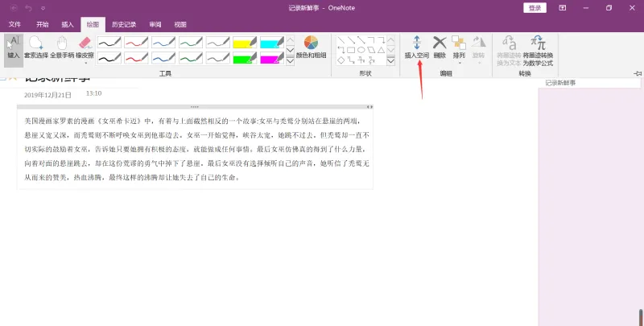Click the note time 13:10

(93, 93)
